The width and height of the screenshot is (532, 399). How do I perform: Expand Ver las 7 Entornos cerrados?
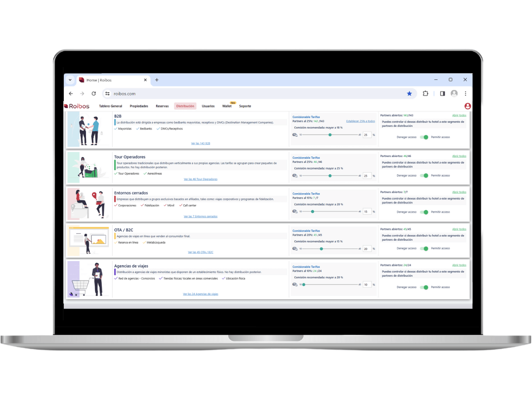point(200,216)
